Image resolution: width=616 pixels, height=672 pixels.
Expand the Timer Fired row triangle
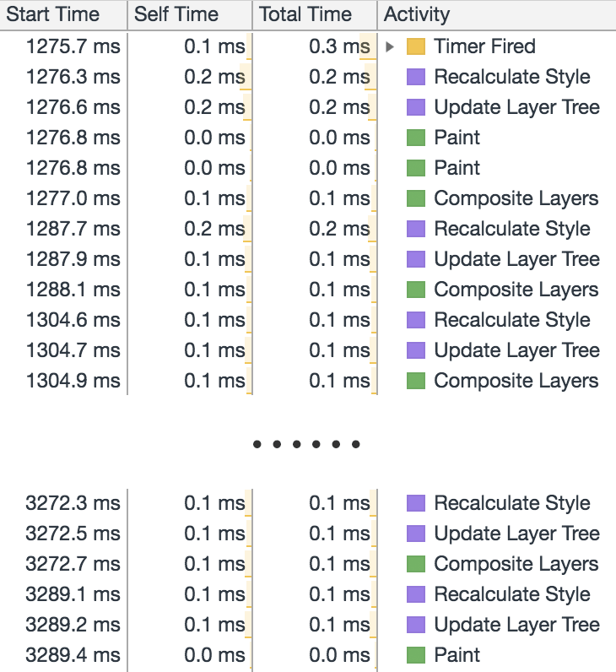390,46
